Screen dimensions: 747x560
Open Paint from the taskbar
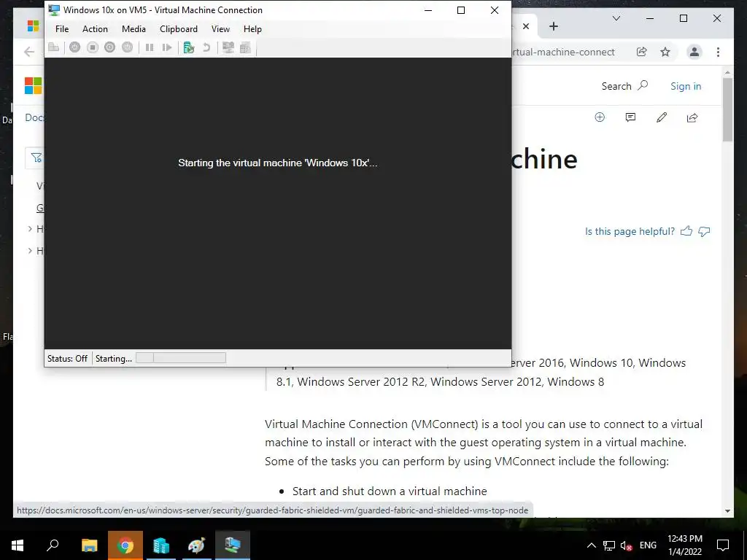point(196,545)
